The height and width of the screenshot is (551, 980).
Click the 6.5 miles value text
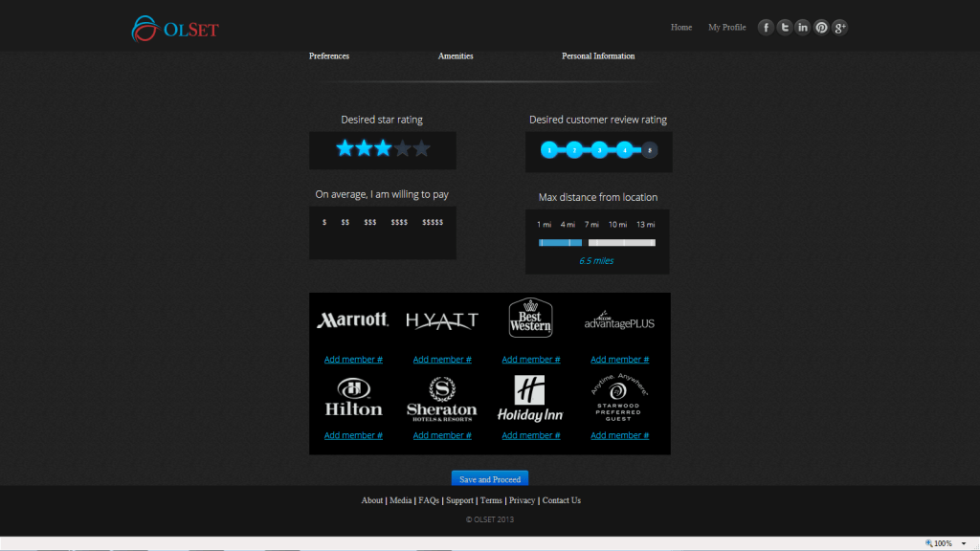point(596,261)
